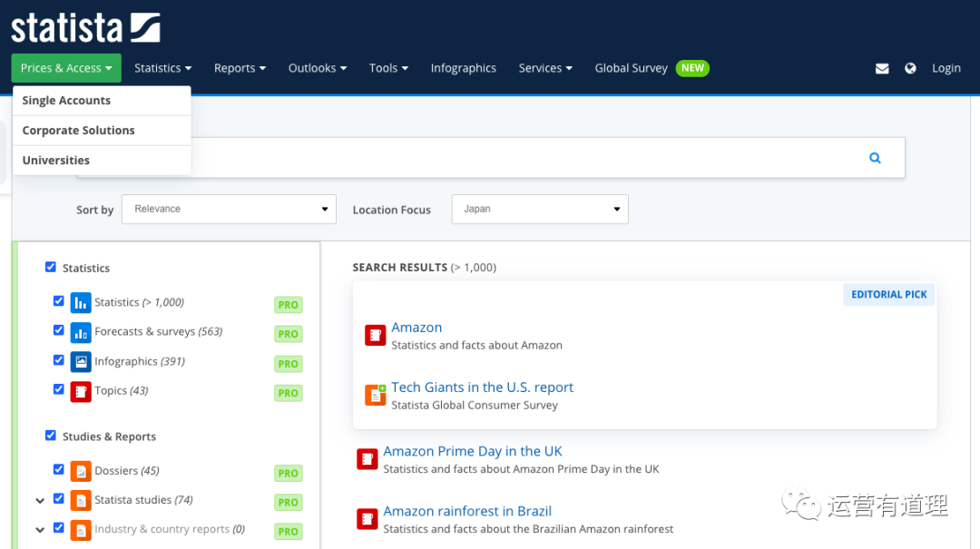The image size is (980, 549).
Task: Click the icon beside Amazon rainforest in Brazil
Action: (367, 519)
